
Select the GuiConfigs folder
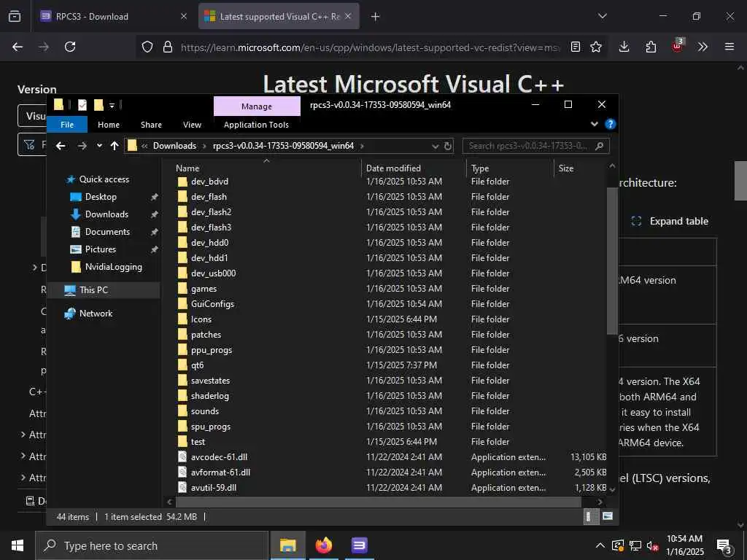(212, 304)
